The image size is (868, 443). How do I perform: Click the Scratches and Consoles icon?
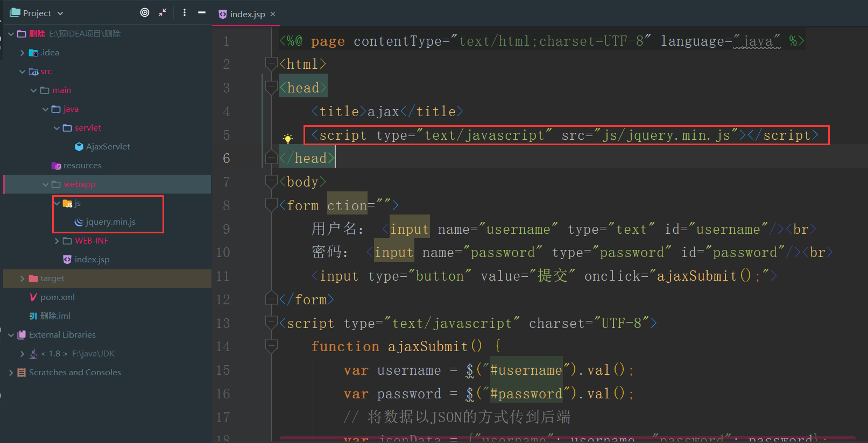point(22,373)
